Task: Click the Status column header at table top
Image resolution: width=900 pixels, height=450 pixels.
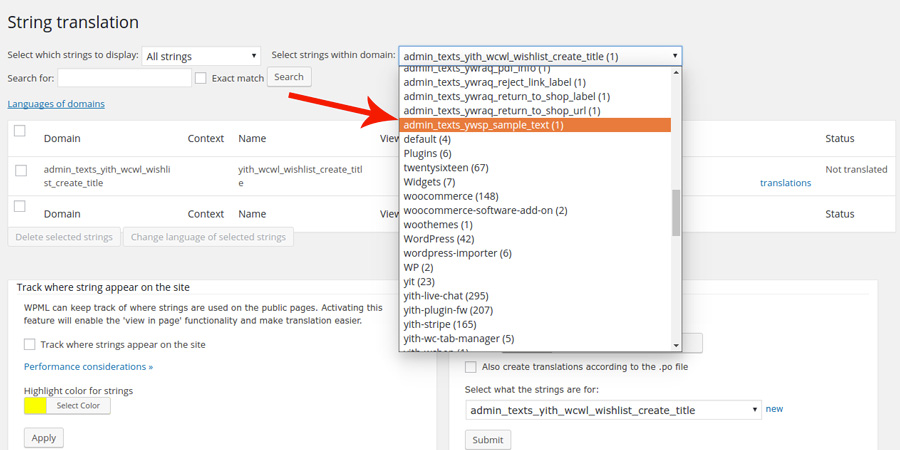Action: 840,139
